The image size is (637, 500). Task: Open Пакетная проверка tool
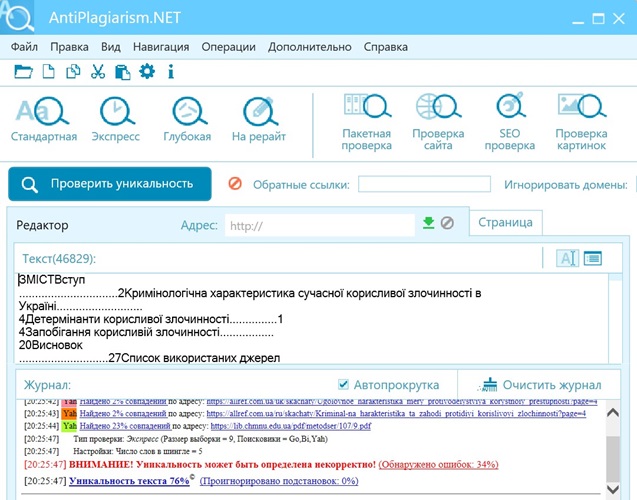pyautogui.click(x=366, y=122)
